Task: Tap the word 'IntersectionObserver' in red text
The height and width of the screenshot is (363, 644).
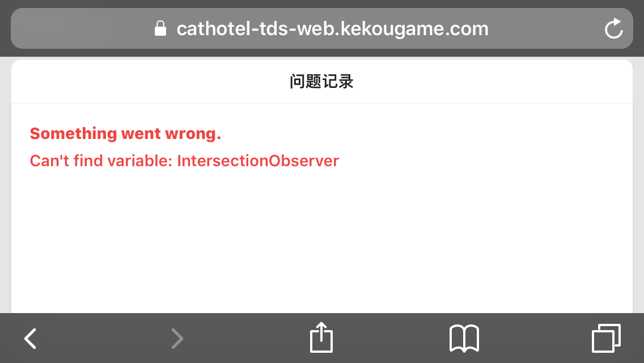Action: click(x=258, y=161)
